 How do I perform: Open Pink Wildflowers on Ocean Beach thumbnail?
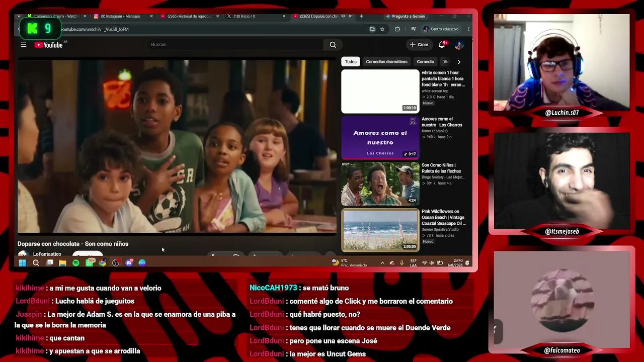[x=380, y=230]
